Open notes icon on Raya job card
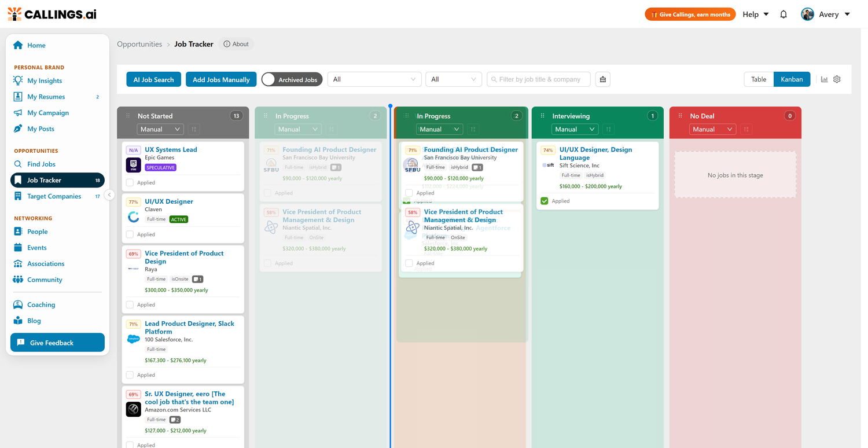This screenshot has height=448, width=868. coord(197,279)
